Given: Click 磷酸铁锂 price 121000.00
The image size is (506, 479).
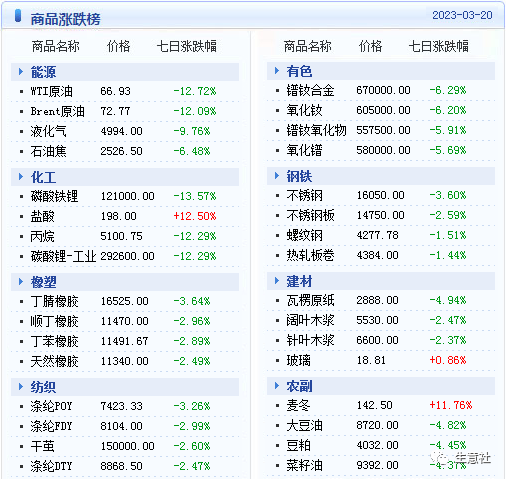Looking at the screenshot, I should [128, 196].
